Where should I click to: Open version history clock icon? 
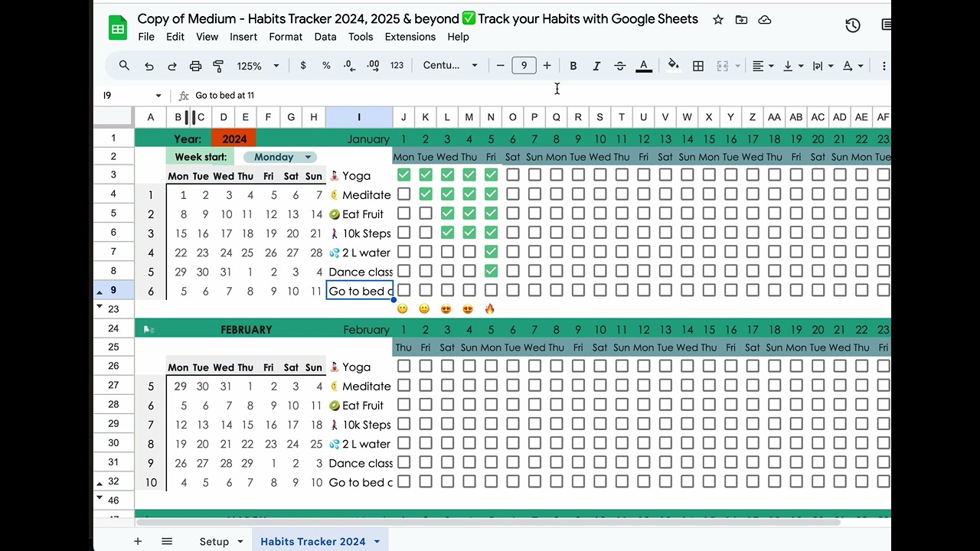(853, 25)
